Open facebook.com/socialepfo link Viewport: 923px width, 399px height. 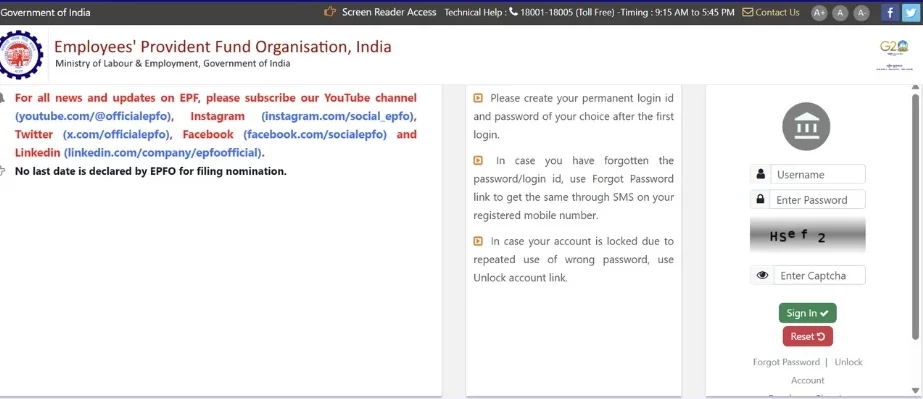(315, 134)
